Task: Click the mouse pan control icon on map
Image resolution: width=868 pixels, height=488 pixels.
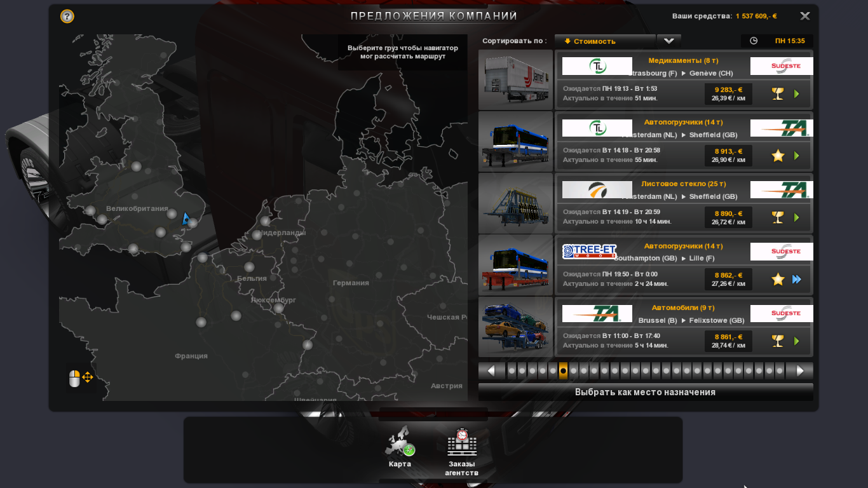Action: point(81,378)
